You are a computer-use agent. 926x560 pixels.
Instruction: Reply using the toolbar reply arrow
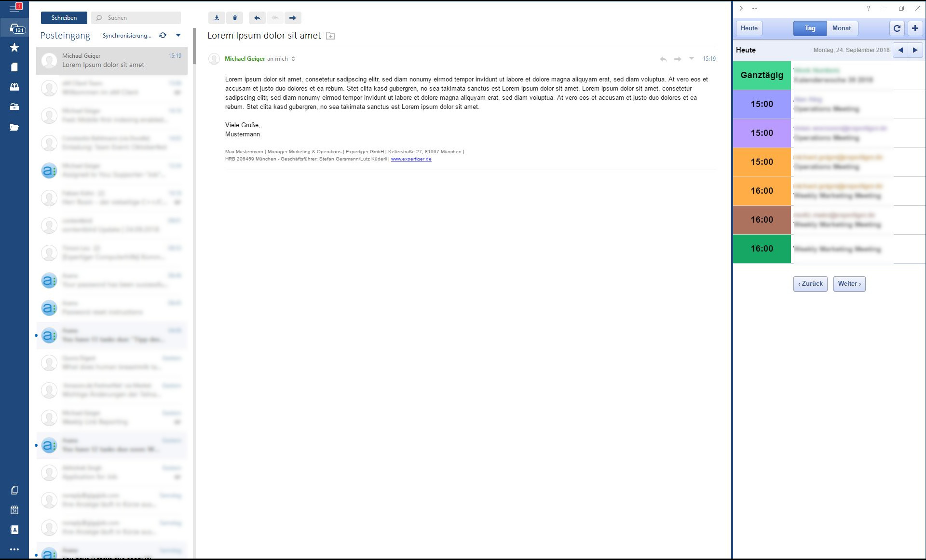[257, 18]
